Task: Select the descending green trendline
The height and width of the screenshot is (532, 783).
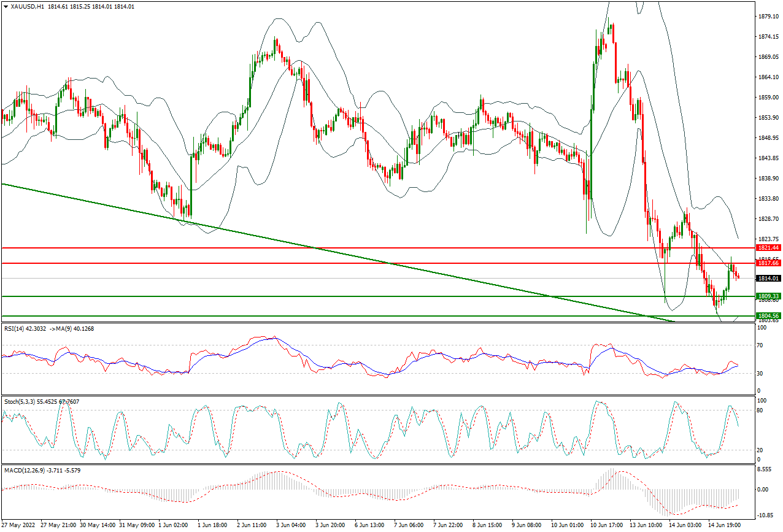Action: coord(337,253)
